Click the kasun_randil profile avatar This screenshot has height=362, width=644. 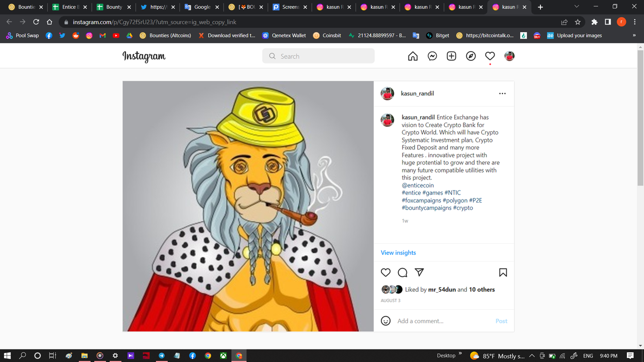pyautogui.click(x=387, y=93)
